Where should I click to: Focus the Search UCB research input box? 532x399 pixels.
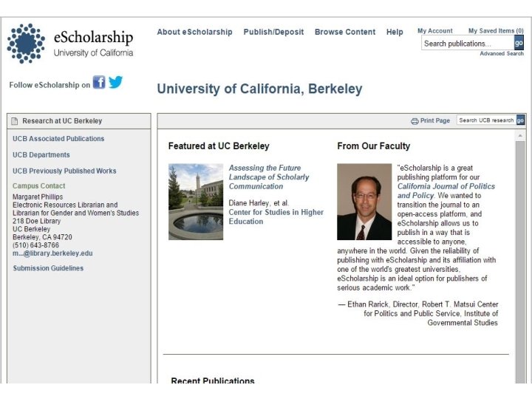coord(485,120)
